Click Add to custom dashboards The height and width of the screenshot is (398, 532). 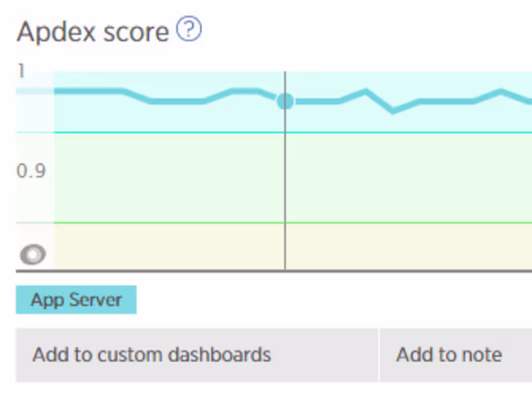click(152, 355)
